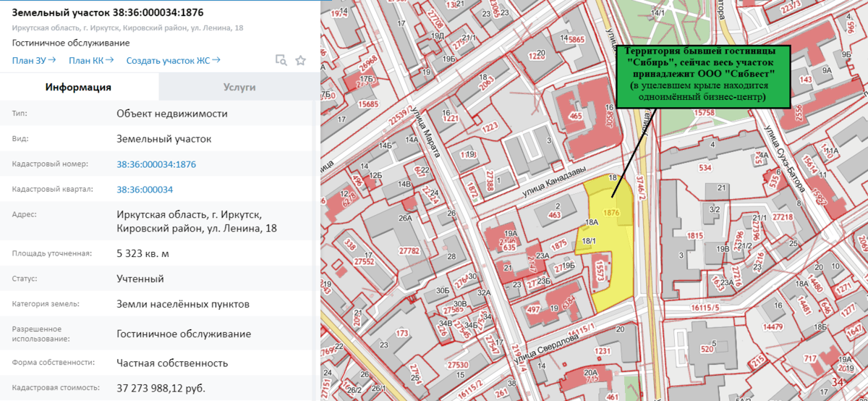Viewport: 868px width, 401px height.
Task: Click 'Объект недвижимости' type value
Action: pyautogui.click(x=172, y=114)
